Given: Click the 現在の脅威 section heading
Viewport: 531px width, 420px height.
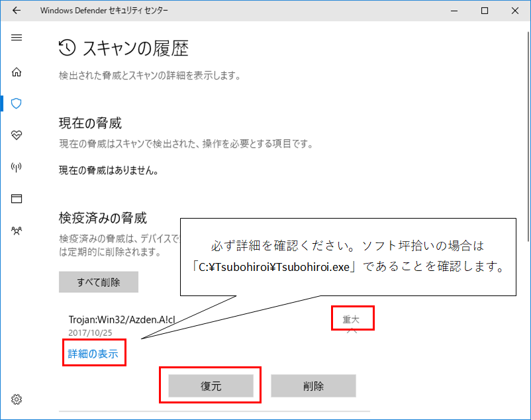Looking at the screenshot, I should tap(90, 123).
